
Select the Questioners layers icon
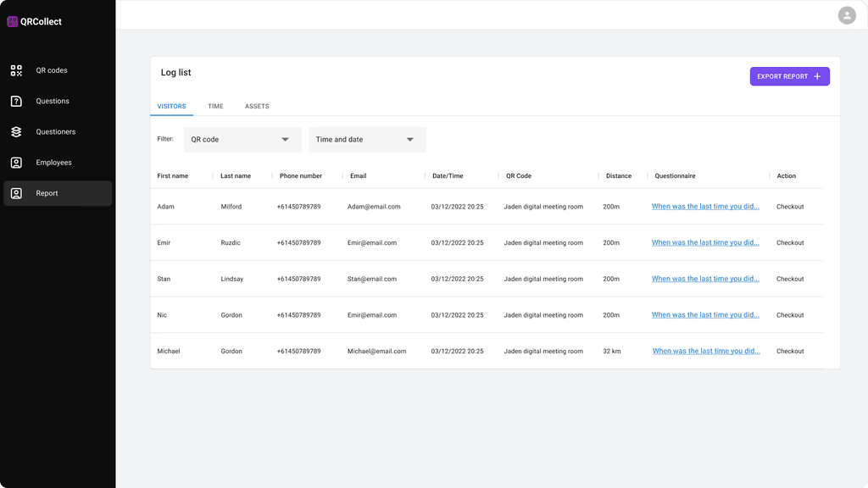coord(16,132)
